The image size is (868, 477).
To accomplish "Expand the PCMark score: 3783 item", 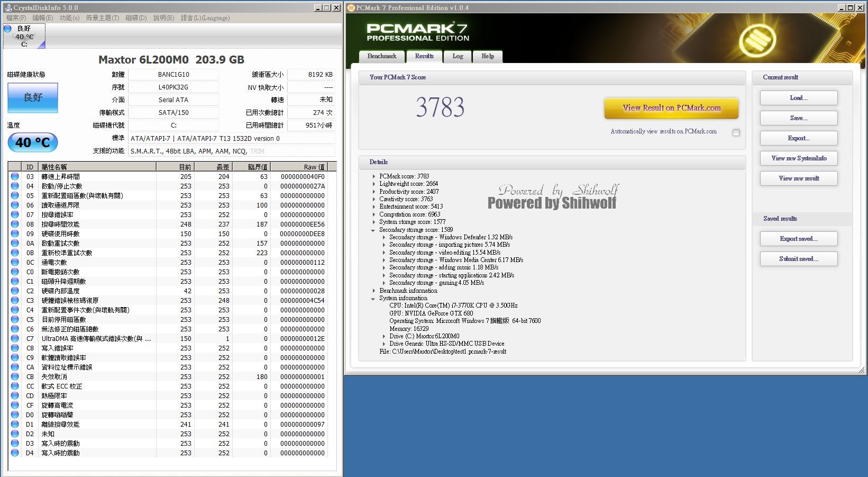I will click(373, 176).
